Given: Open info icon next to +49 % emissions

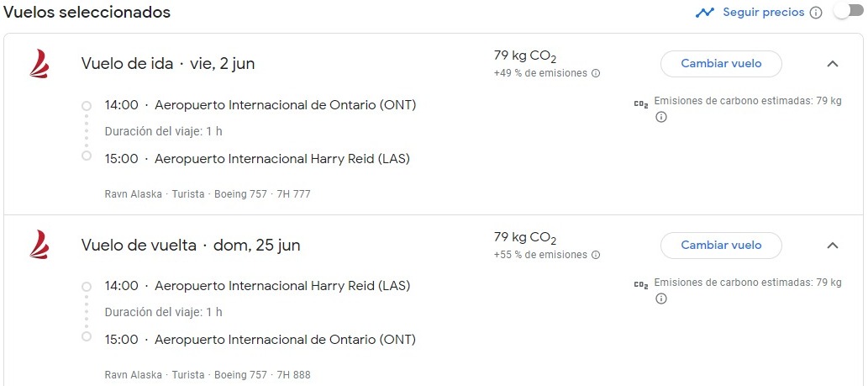Looking at the screenshot, I should coord(596,74).
